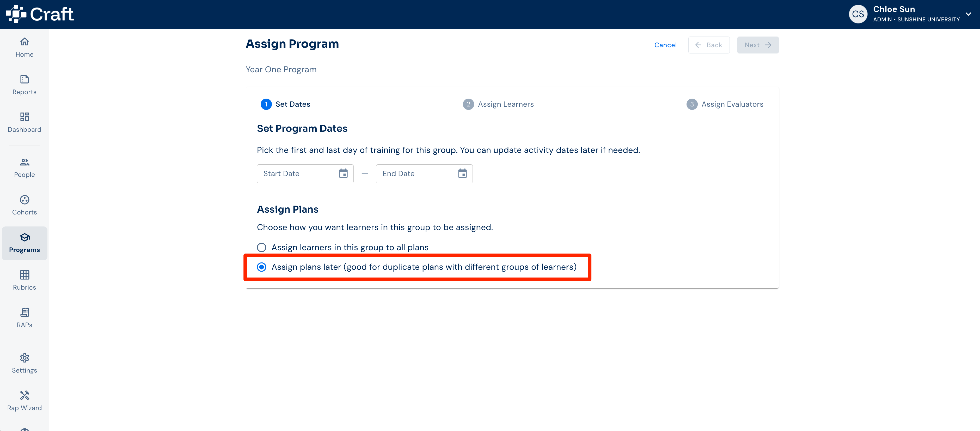Select the Programs sidebar item
980x431 pixels.
click(x=24, y=243)
